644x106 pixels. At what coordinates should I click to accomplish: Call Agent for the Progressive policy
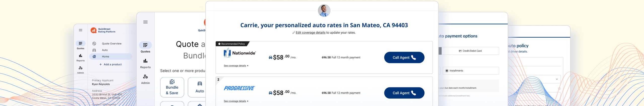tap(404, 93)
